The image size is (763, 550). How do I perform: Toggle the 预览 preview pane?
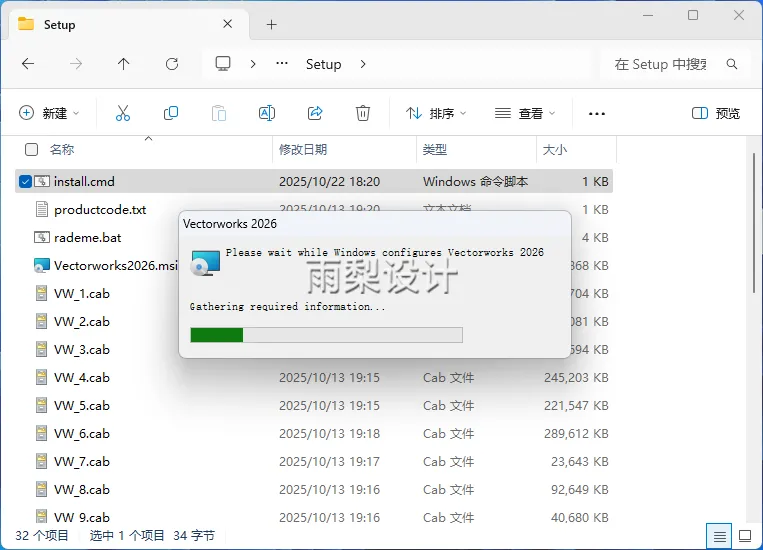pos(716,113)
